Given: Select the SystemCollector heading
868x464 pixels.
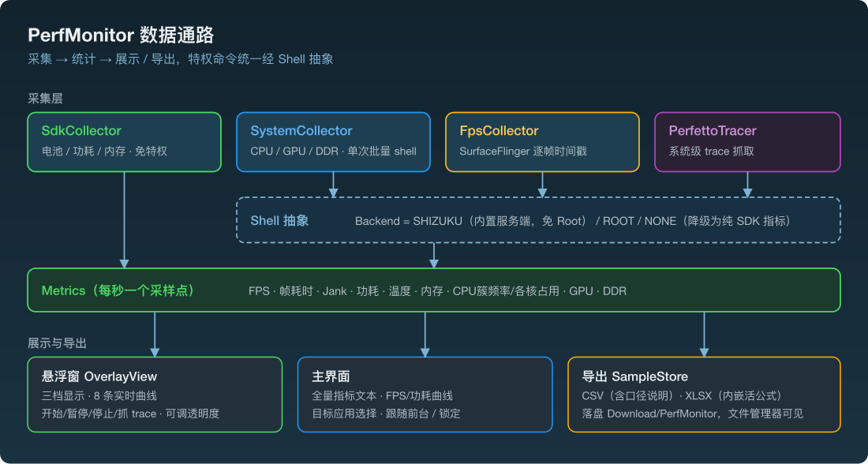Looking at the screenshot, I should point(301,131).
